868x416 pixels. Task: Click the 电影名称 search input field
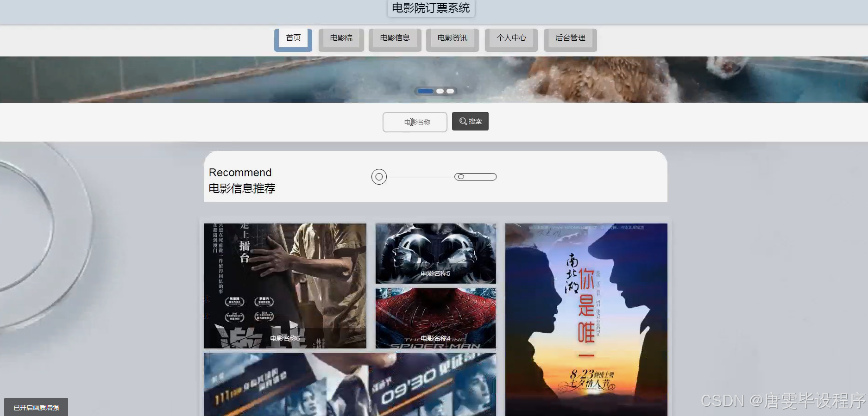pos(415,122)
